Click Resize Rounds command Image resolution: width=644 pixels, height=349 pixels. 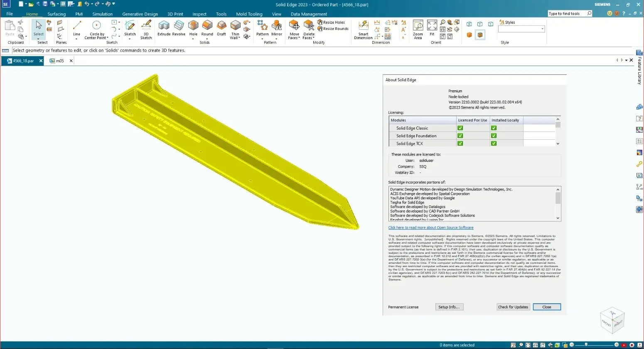333,29
